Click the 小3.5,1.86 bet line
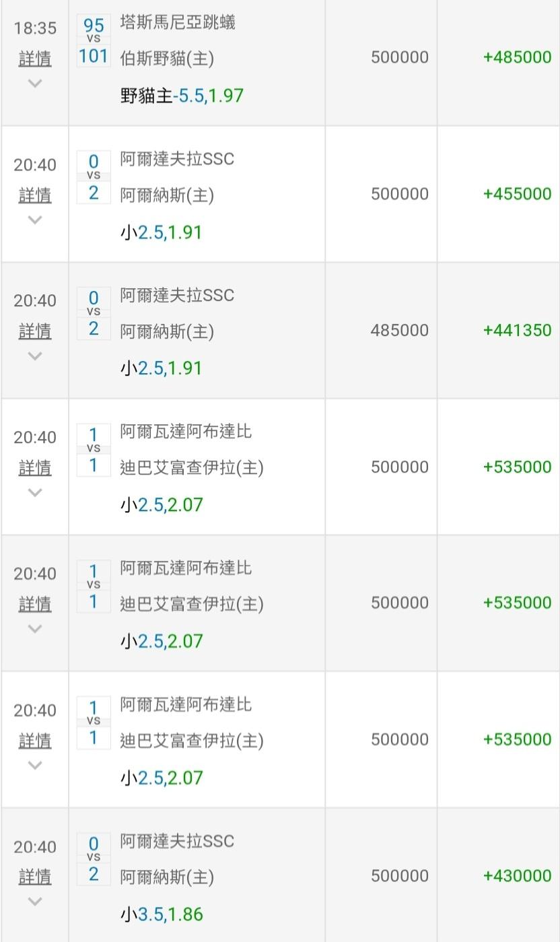Screen dimensions: 560x942 (162, 914)
